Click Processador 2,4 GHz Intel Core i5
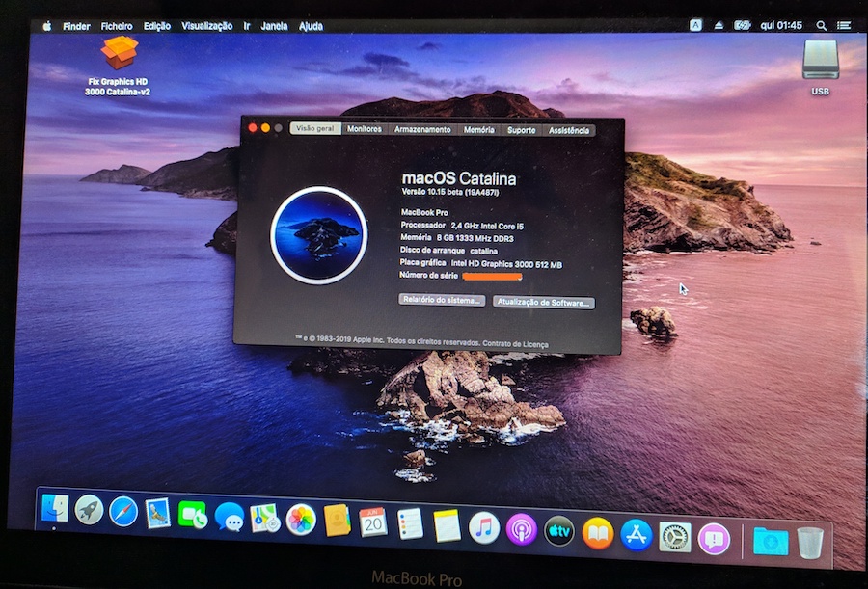868x589 pixels. tap(462, 226)
